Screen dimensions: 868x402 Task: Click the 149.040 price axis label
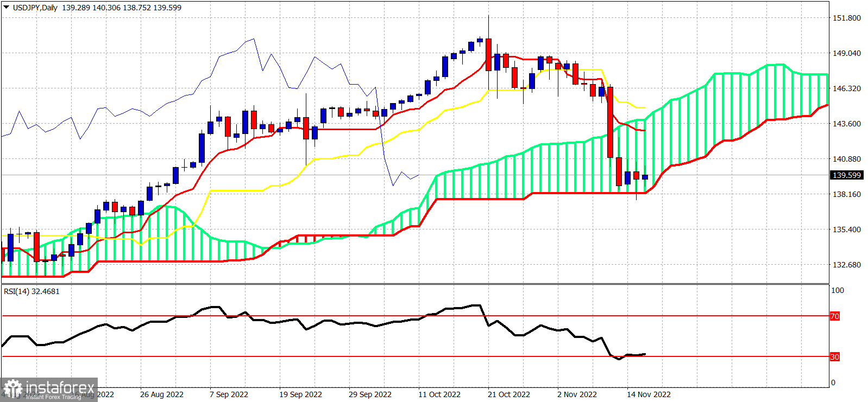(x=847, y=53)
